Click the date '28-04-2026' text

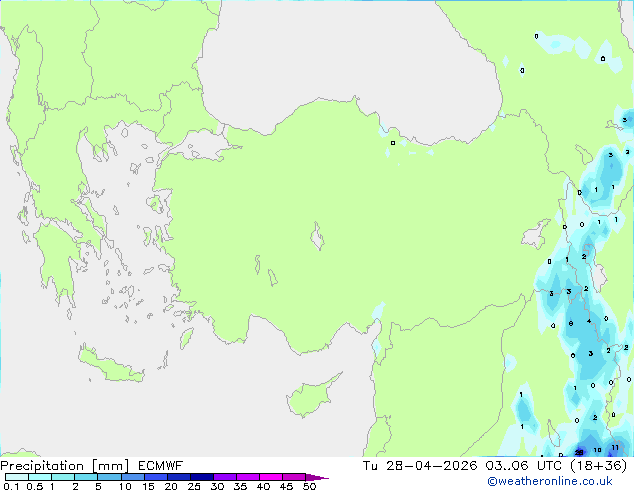click(x=431, y=466)
